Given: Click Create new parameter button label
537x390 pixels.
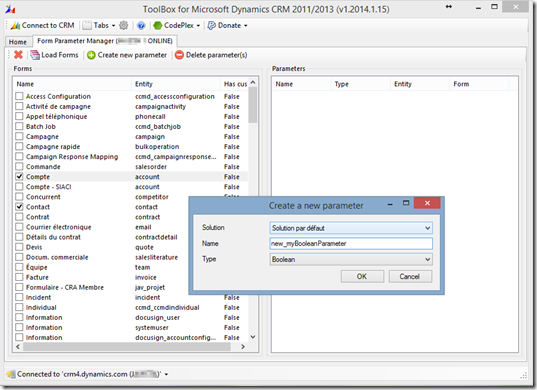Looking at the screenshot, I should point(132,55).
